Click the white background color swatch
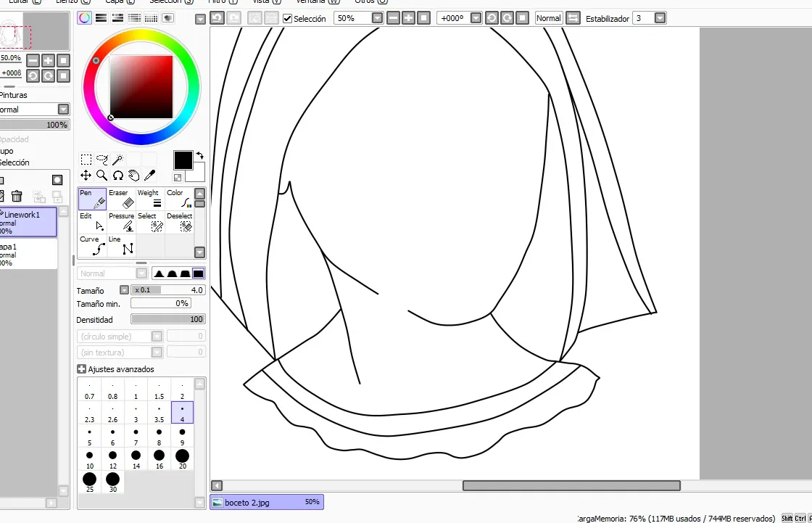Screen dimensions: 812x523 (199, 175)
